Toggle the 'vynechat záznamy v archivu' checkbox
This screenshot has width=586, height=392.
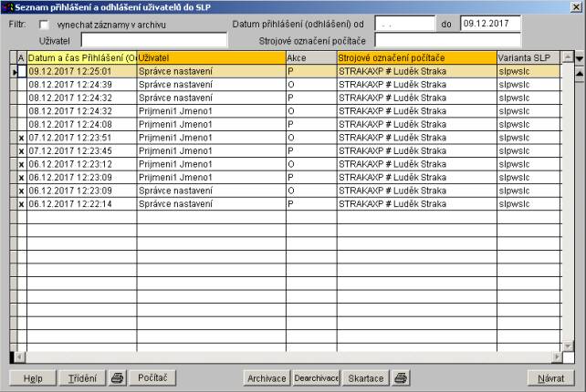click(43, 25)
